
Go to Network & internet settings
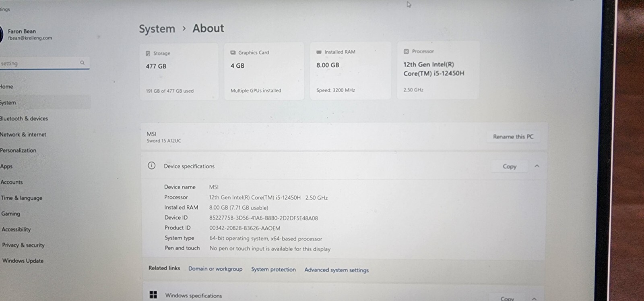(x=23, y=134)
